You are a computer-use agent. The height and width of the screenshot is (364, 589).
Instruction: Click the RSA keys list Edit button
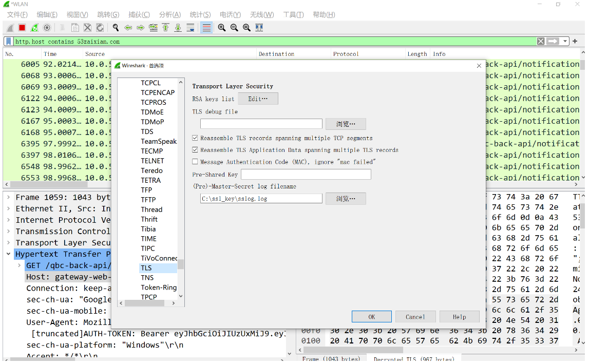258,99
